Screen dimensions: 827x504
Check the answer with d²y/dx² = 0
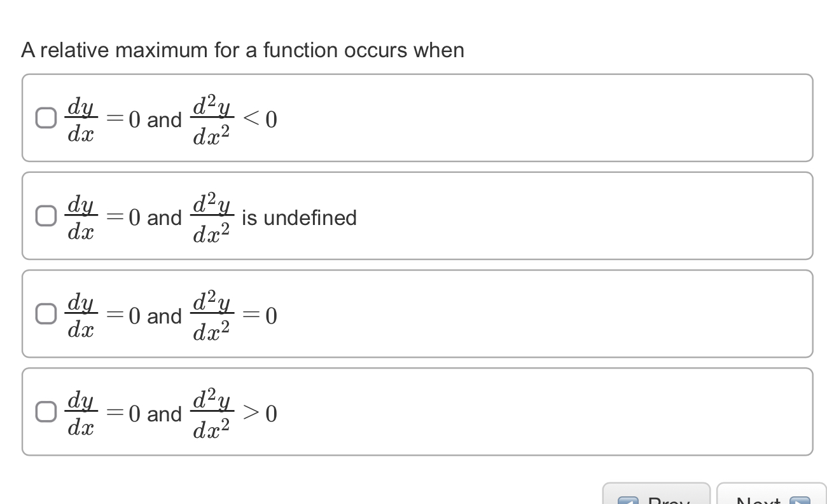[x=45, y=313]
